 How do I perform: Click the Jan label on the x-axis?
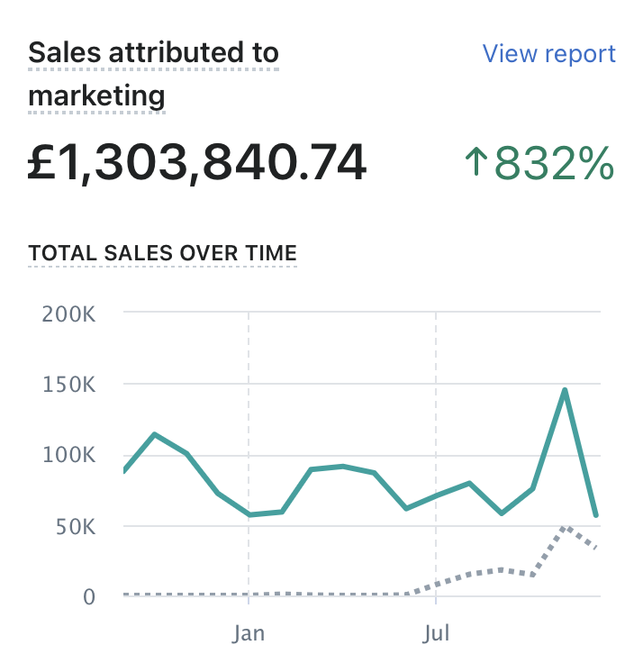pos(249,634)
